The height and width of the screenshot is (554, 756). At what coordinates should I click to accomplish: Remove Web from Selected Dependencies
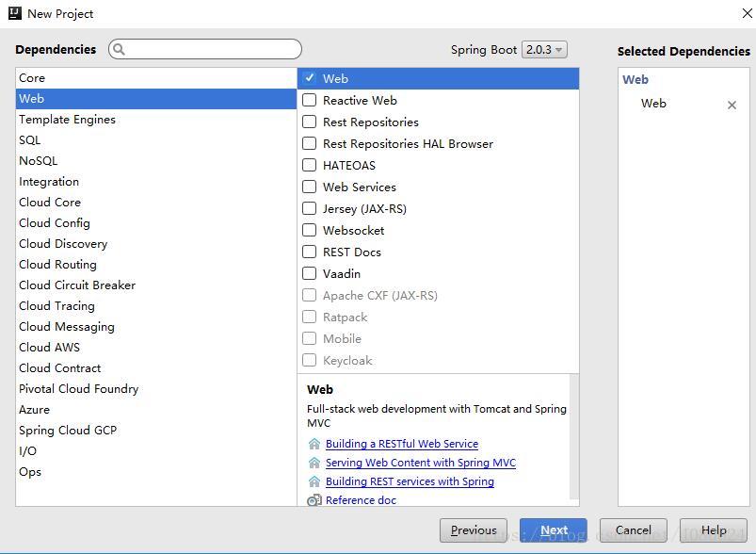(x=732, y=105)
